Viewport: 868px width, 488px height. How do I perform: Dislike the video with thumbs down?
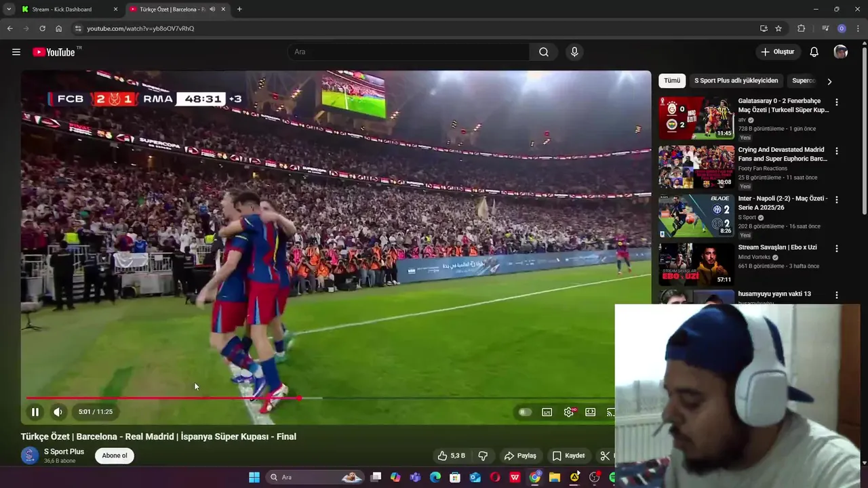pos(484,456)
